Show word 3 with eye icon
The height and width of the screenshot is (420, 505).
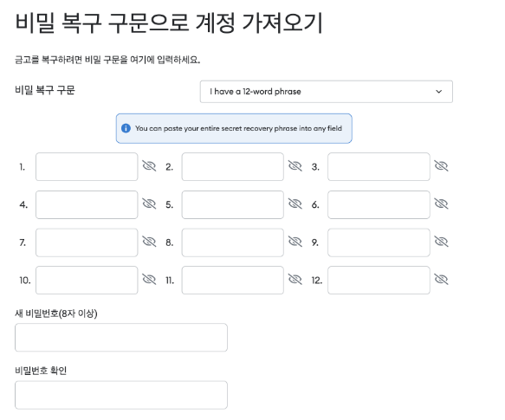point(441,166)
